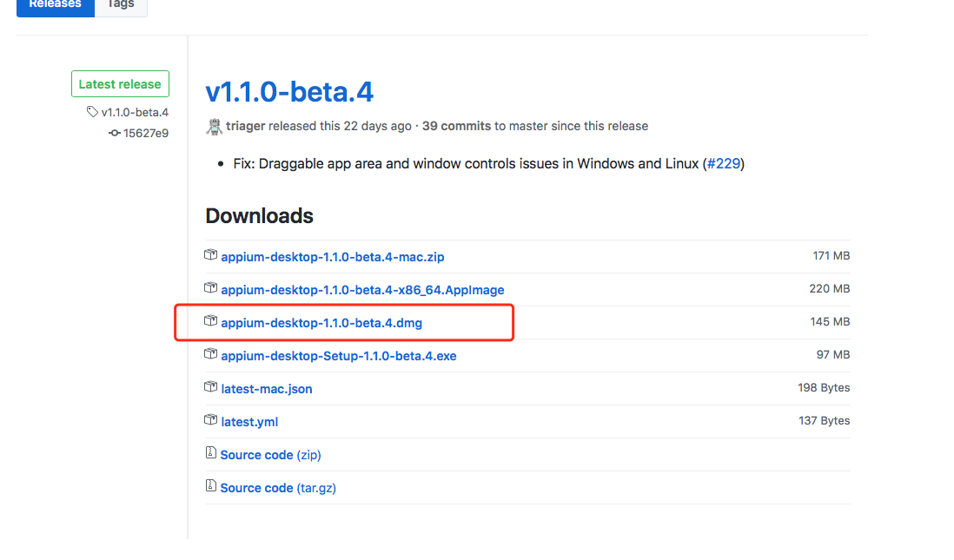Viewport: 954px width, 560px height.
Task: Open the v1.1.0-beta.4 tag link
Action: click(135, 113)
